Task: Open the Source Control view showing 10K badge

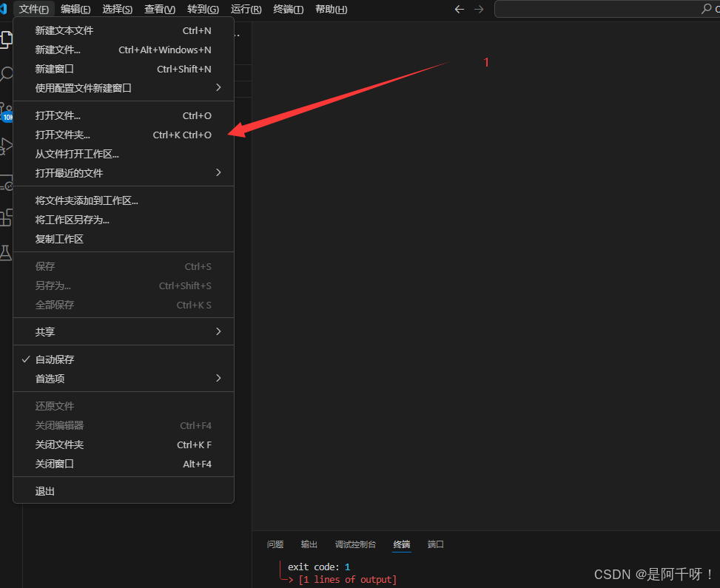Action: point(6,111)
